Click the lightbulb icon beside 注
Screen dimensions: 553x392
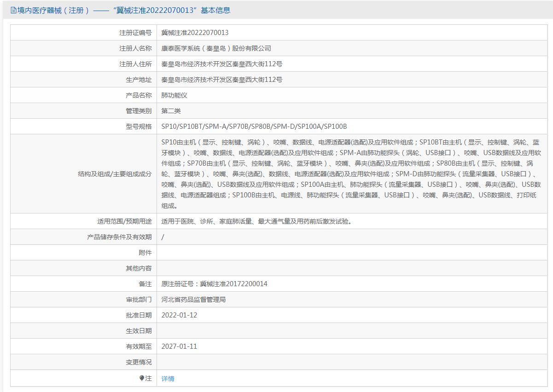pyautogui.click(x=142, y=378)
